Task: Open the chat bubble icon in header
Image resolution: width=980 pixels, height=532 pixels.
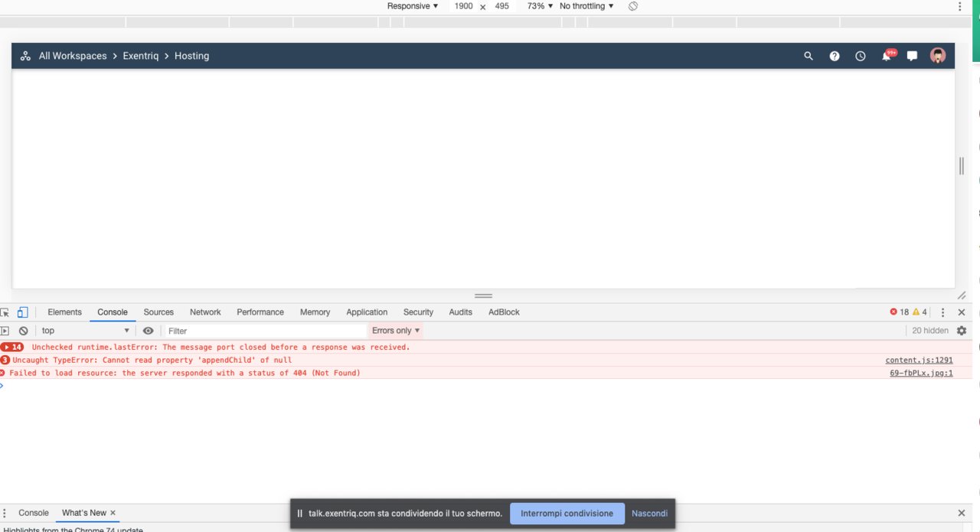Action: [912, 56]
